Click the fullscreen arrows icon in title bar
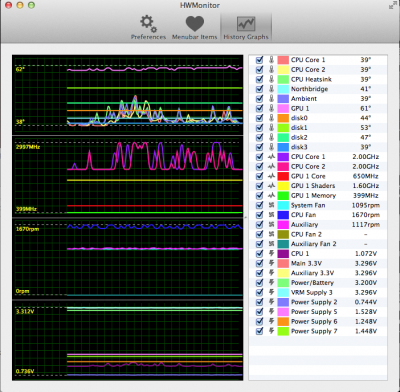 [393, 5]
